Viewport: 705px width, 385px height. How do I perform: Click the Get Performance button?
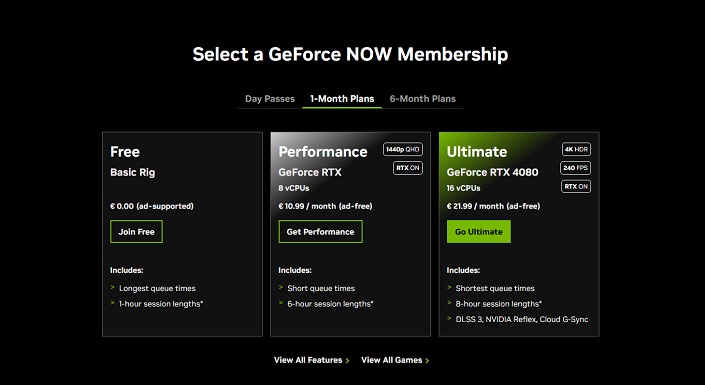[321, 232]
